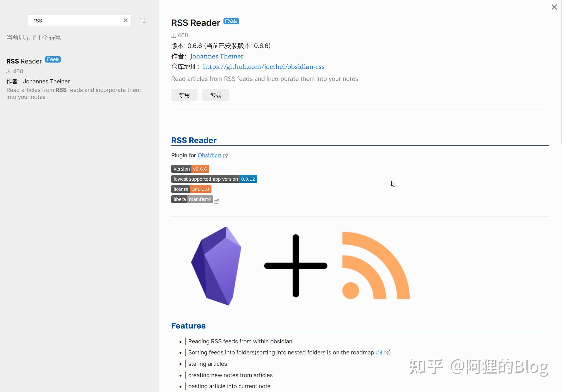Click external link icon next to Obsidian
Image resolution: width=562 pixels, height=392 pixels.
click(225, 156)
